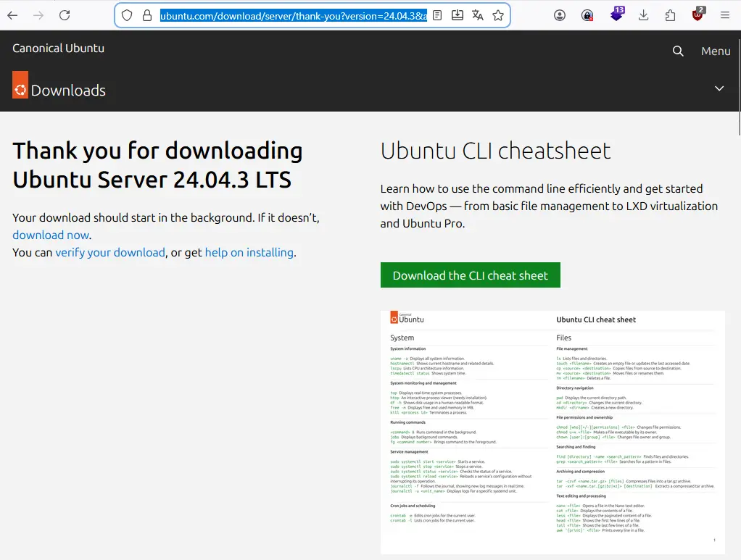
Task: Bookmark this page with the star
Action: (x=498, y=15)
